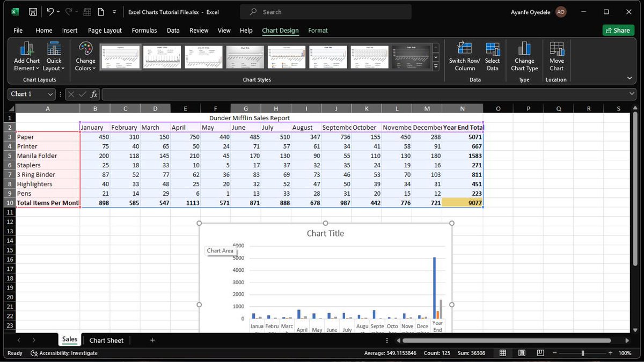Screen dimensions: 644x362
Task: Click the Ayanfe Oyedele account avatar
Action: pyautogui.click(x=561, y=12)
